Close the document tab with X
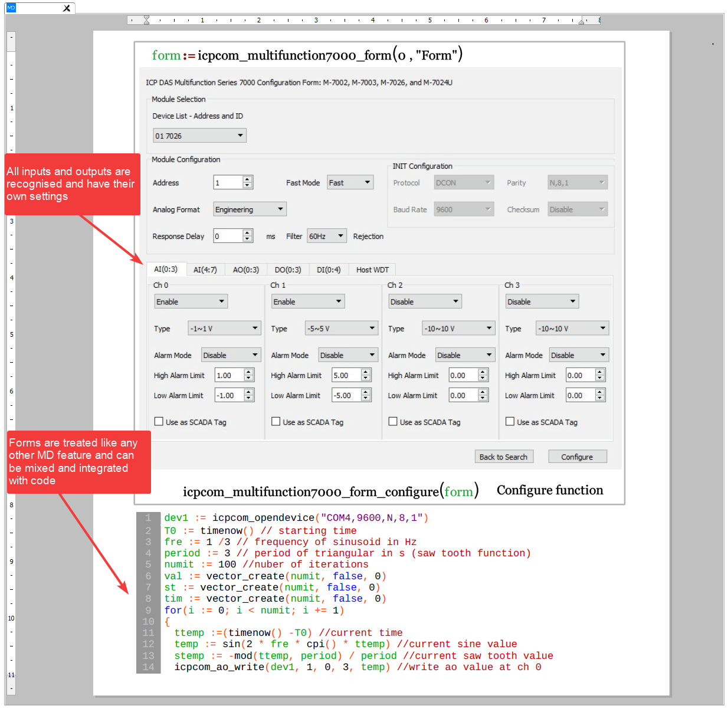 [67, 8]
